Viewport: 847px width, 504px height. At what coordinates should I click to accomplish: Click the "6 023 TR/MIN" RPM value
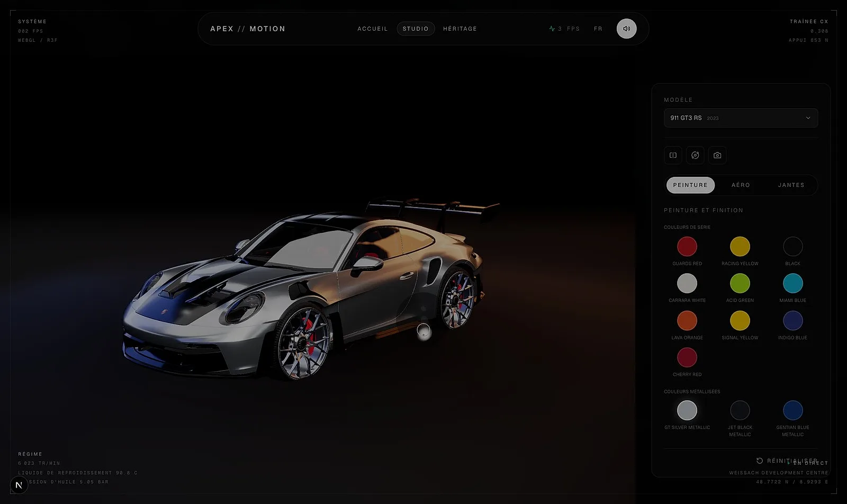[x=39, y=463]
